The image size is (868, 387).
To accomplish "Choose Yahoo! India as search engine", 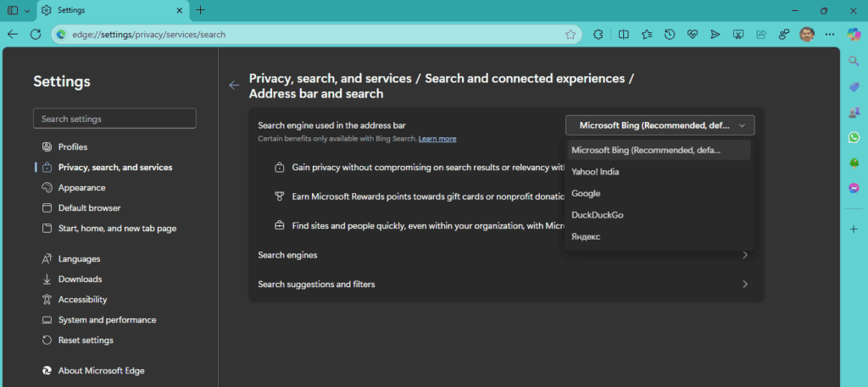I will 659,172.
